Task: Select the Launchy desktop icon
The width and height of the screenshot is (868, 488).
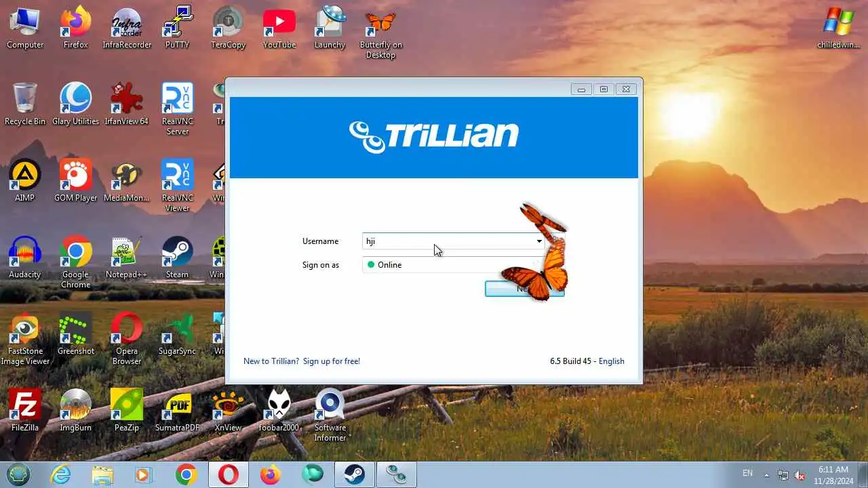Action: [330, 28]
